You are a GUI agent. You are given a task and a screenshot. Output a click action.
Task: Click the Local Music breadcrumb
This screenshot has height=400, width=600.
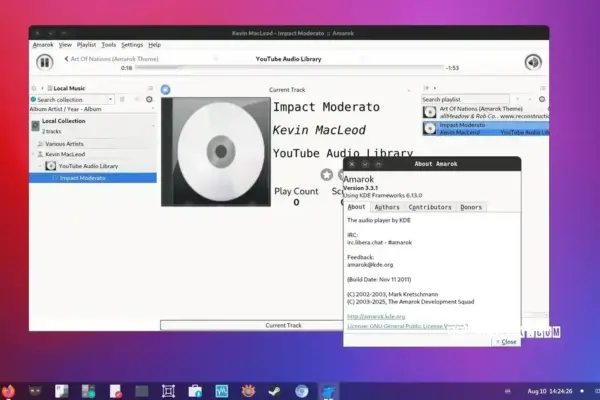click(x=69, y=88)
